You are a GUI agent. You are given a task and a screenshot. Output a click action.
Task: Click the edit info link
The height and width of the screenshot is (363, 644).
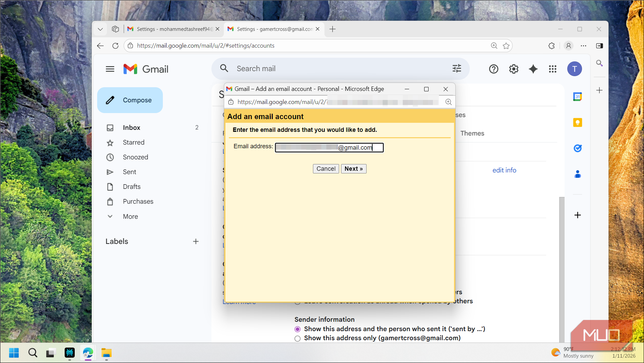504,170
